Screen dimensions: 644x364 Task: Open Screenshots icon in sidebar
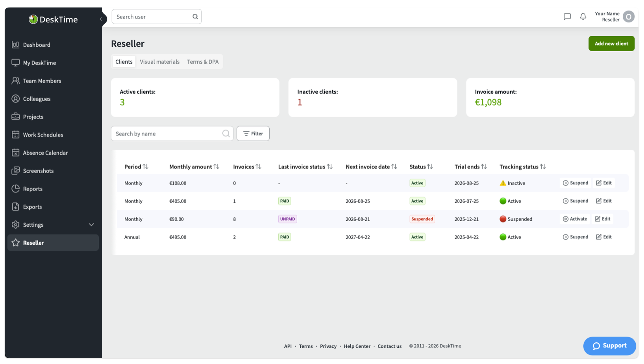(x=15, y=170)
